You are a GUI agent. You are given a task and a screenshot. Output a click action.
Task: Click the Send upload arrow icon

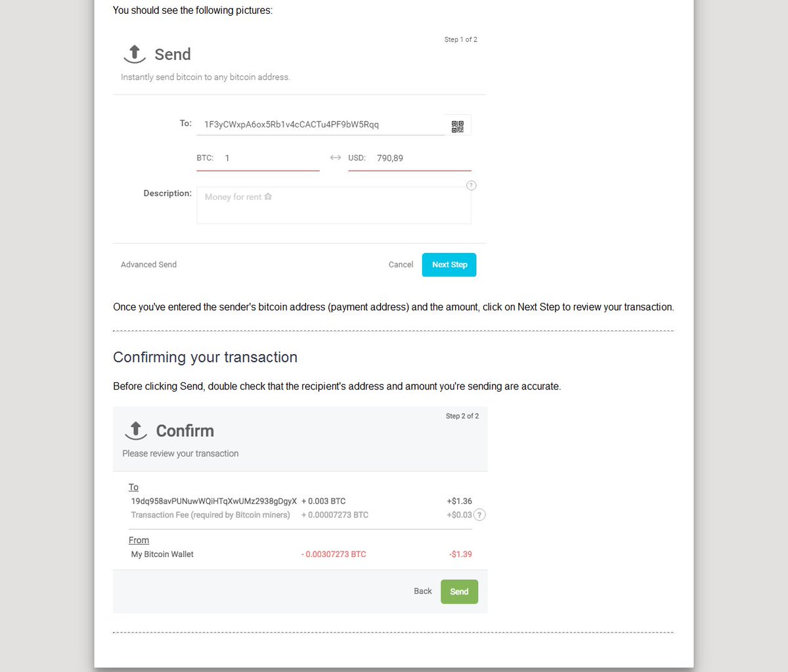pyautogui.click(x=135, y=54)
